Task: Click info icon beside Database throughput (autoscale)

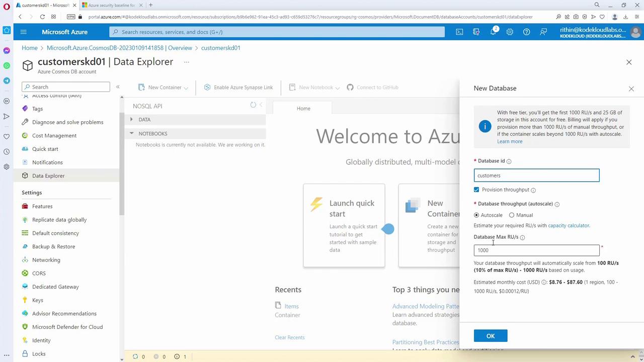Action: click(x=557, y=204)
